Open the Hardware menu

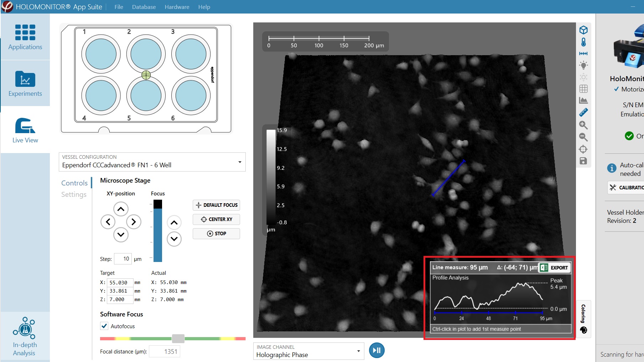[177, 7]
